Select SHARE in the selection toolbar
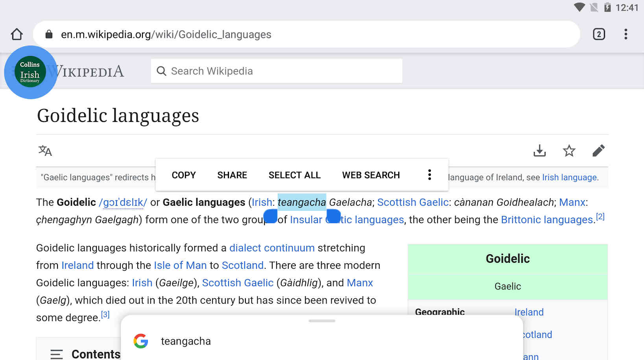 (232, 175)
